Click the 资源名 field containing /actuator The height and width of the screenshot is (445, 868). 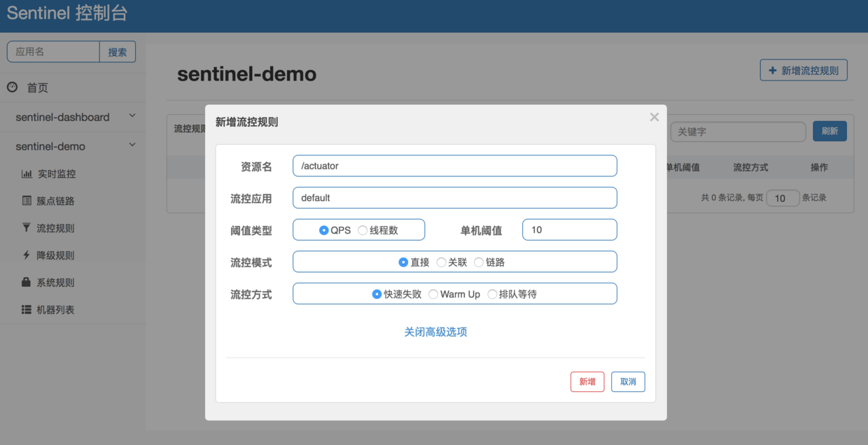click(x=455, y=166)
